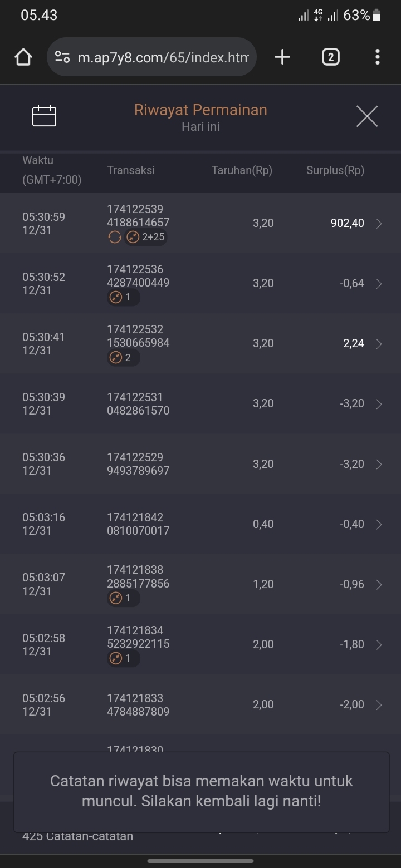Tap the 05:02:58 transaction 5232922115 entry

pos(138,644)
